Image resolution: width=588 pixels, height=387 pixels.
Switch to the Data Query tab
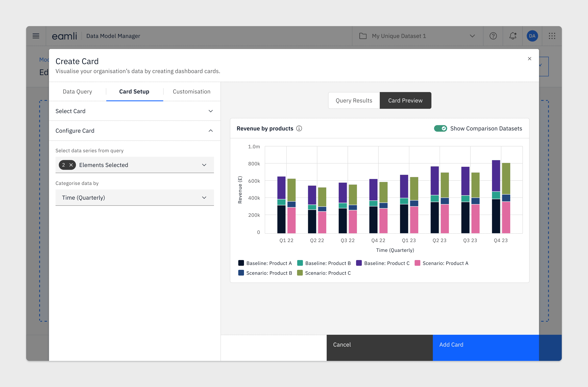(x=77, y=92)
